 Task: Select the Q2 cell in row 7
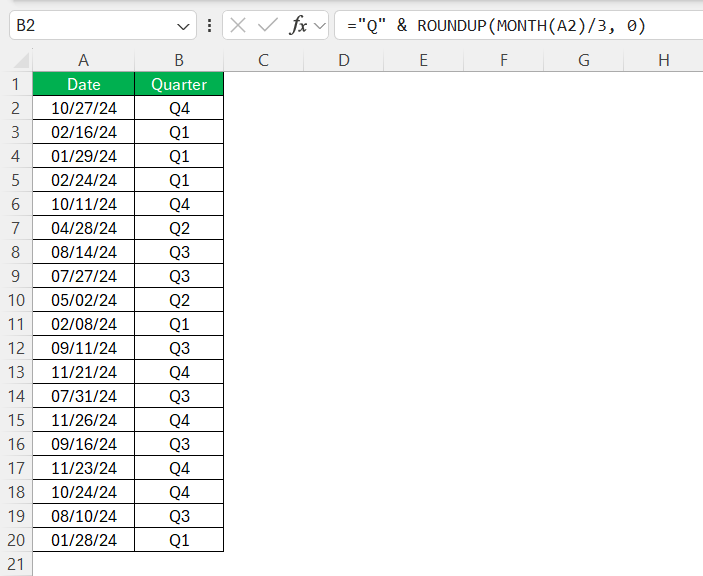point(179,228)
